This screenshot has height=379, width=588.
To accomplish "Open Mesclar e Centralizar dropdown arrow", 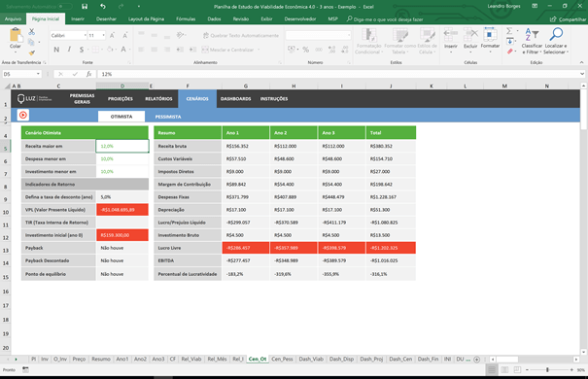I will coord(259,50).
